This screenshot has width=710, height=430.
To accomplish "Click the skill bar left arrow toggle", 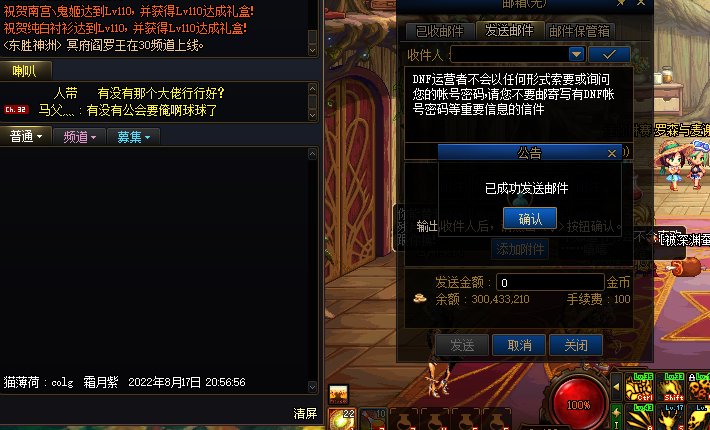I will point(616,387).
